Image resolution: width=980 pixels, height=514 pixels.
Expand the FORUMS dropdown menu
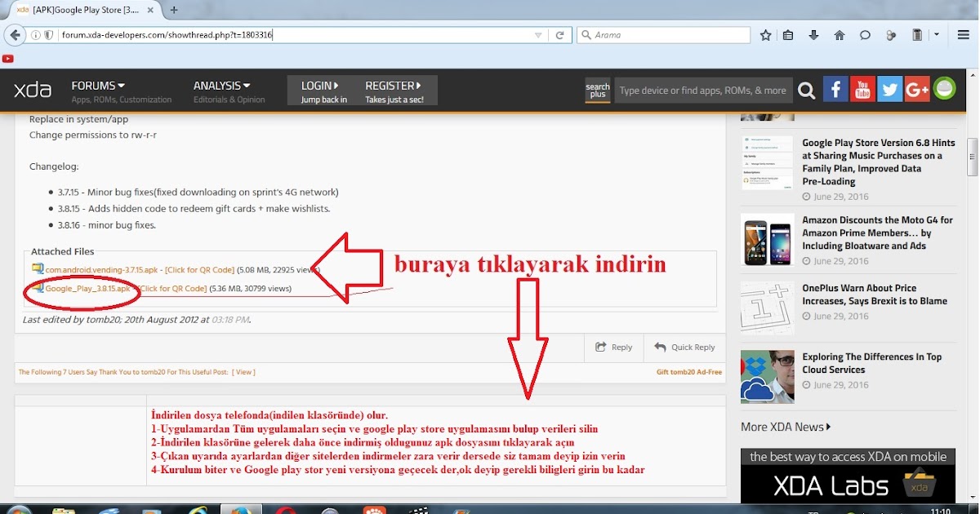[x=98, y=86]
